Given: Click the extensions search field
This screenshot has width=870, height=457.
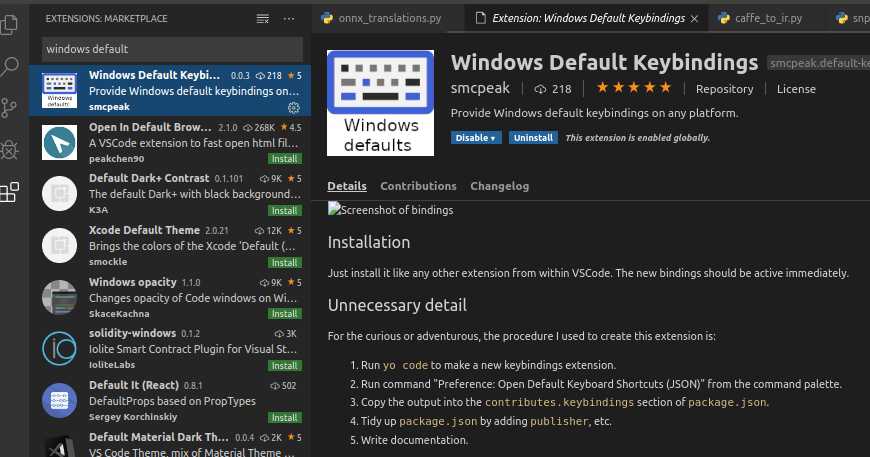Looking at the screenshot, I should coord(172,49).
